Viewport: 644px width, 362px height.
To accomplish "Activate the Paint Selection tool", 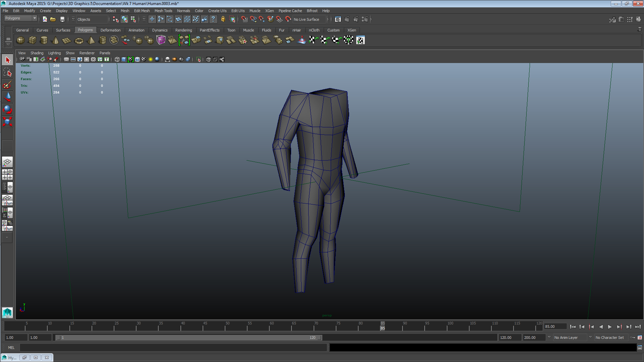I will tap(7, 84).
